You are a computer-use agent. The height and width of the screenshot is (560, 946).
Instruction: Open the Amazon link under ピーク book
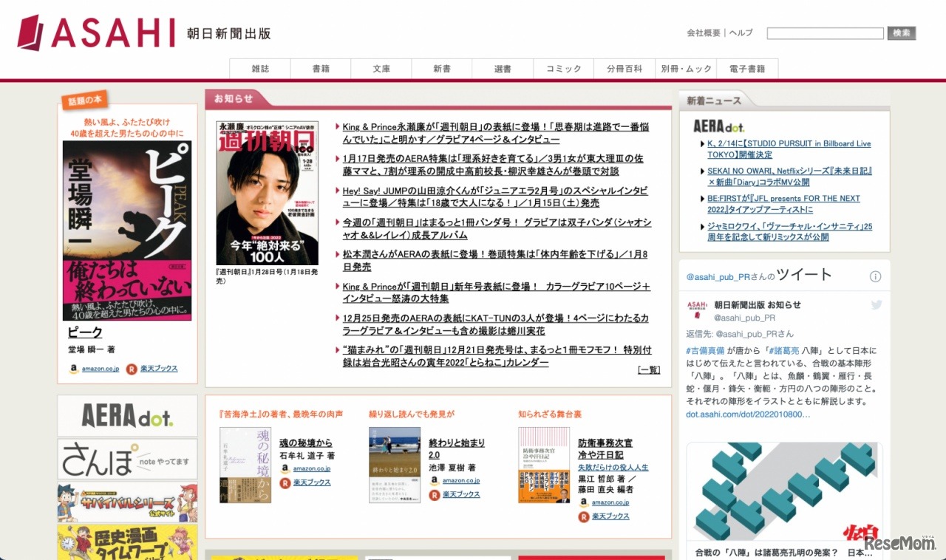click(x=100, y=369)
